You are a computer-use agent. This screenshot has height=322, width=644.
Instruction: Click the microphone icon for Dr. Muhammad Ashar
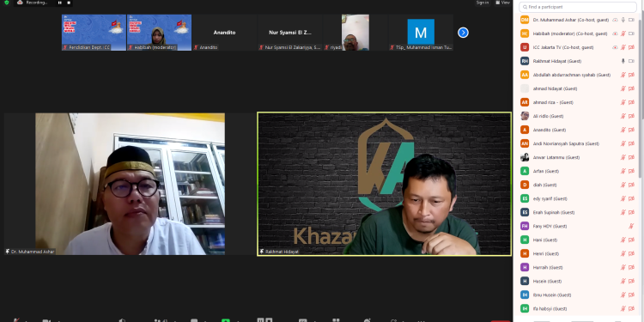click(623, 20)
